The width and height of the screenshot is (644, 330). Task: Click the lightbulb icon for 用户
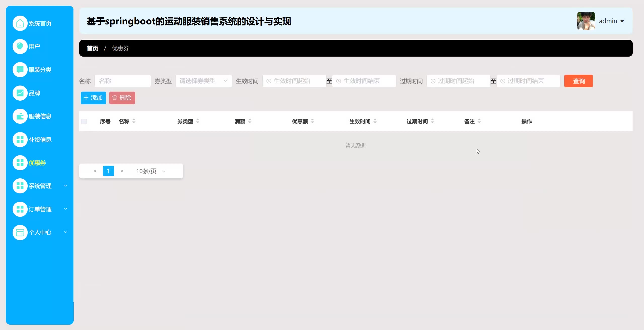click(20, 47)
